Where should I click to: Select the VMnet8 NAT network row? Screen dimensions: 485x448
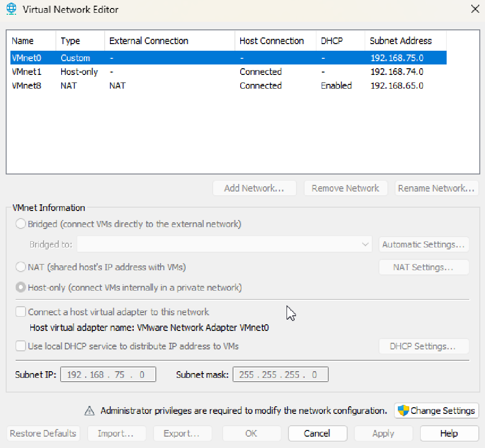(142, 86)
